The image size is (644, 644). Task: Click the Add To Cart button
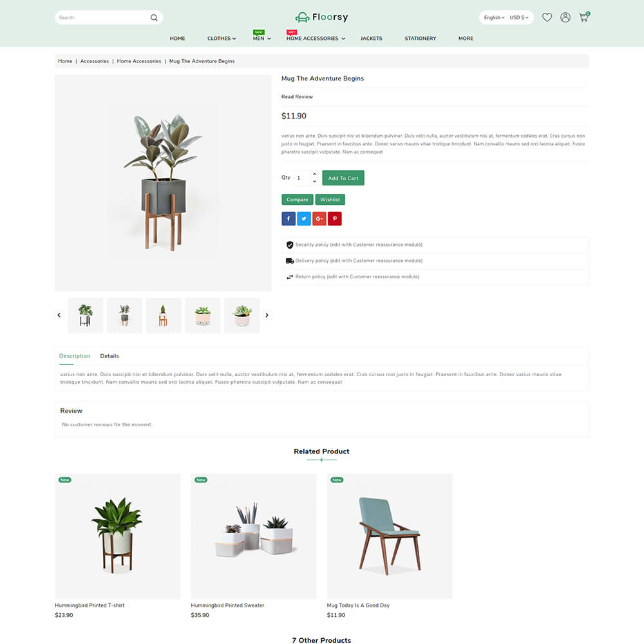343,178
